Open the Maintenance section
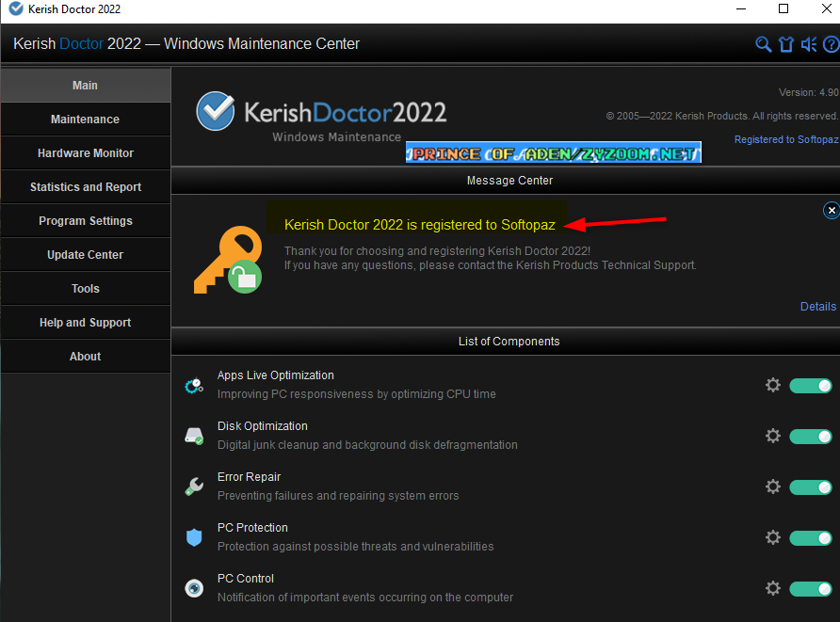This screenshot has height=622, width=840. tap(86, 119)
